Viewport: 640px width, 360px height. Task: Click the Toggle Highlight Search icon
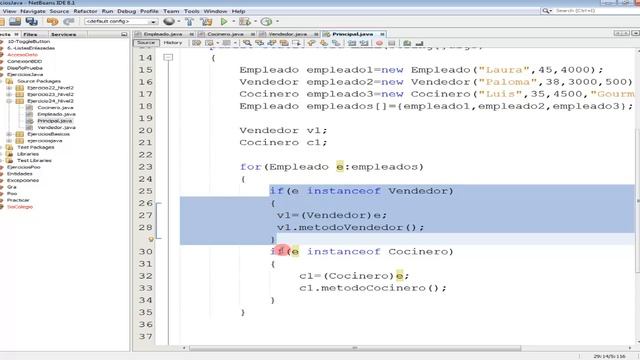(284, 43)
